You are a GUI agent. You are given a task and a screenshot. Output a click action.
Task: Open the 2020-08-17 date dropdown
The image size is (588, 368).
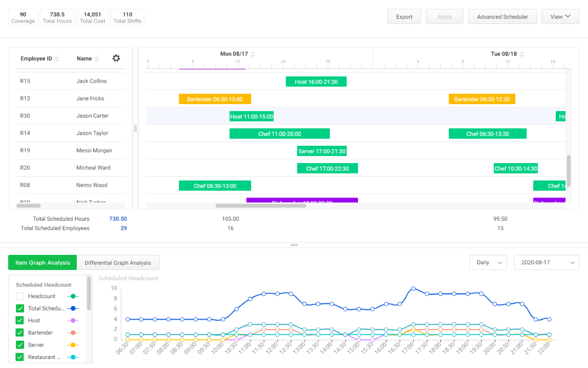547,263
